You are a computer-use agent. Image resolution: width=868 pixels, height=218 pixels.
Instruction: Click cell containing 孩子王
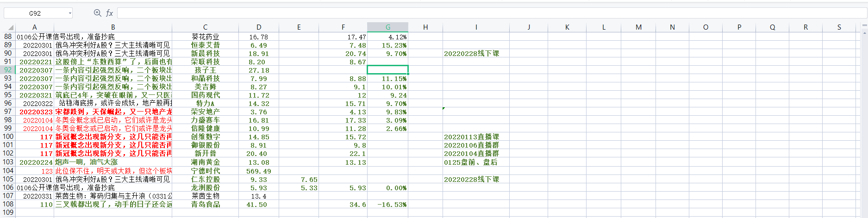pos(205,70)
